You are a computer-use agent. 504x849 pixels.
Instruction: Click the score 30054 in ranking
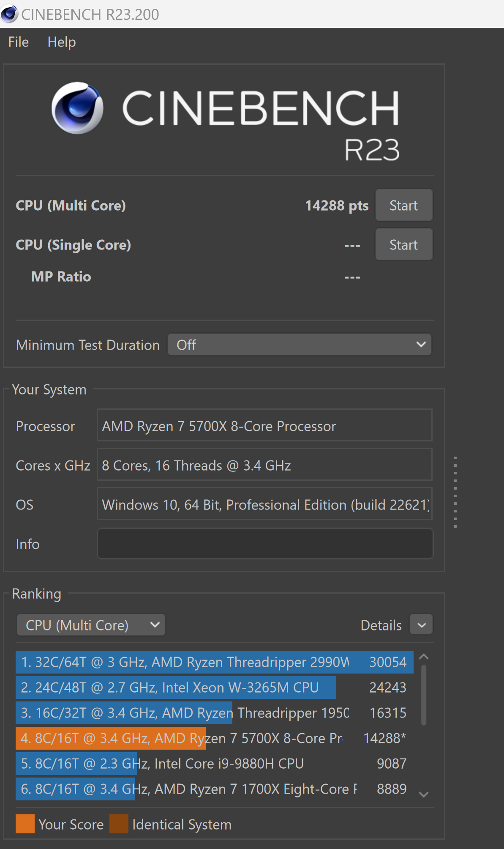click(x=388, y=662)
